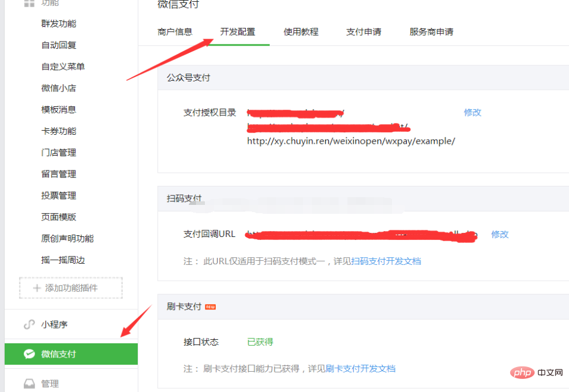Select 摇一摇周边 in the sidebar
This screenshot has height=392, width=569.
tap(63, 260)
